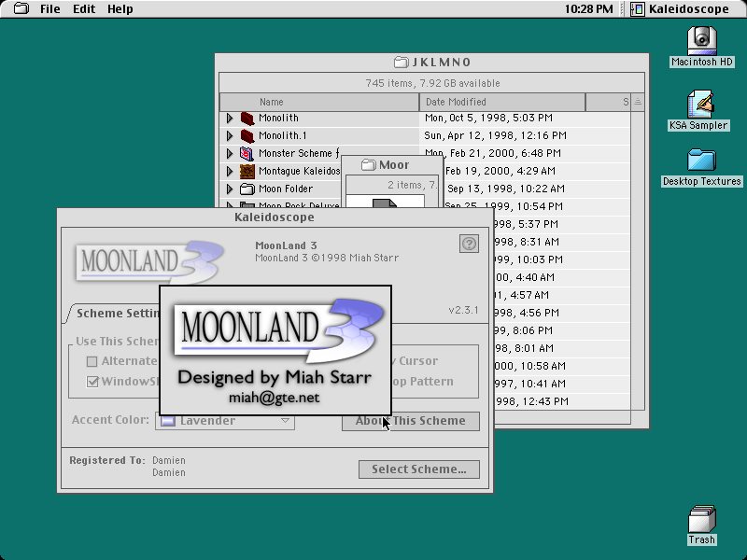Viewport: 747px width, 560px height.
Task: Click the 10:28 PM menu bar clock
Action: pos(589,9)
